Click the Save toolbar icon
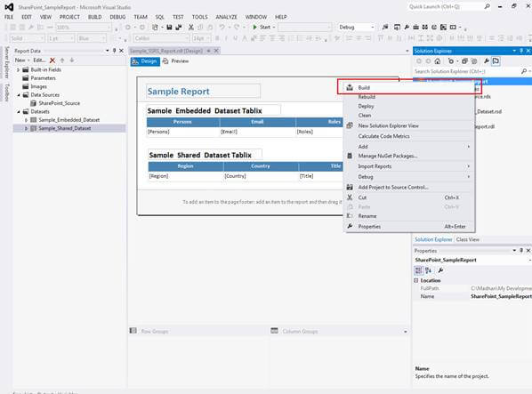 pos(169,27)
